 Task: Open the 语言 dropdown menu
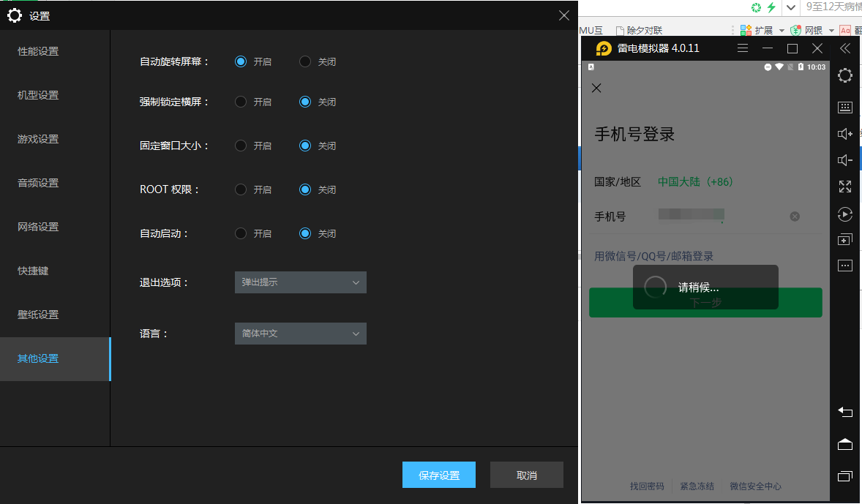point(300,334)
